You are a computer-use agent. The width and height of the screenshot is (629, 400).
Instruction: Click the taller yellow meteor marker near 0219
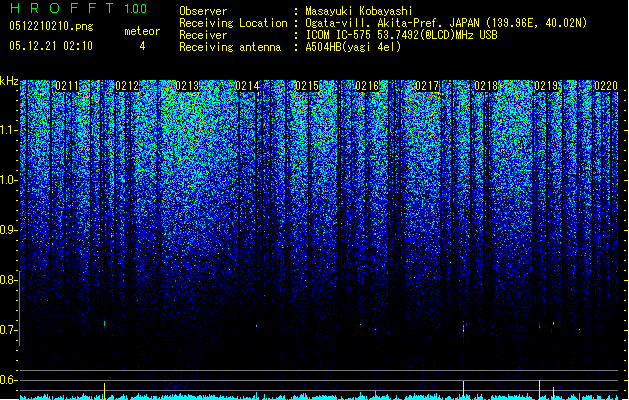coord(539,390)
